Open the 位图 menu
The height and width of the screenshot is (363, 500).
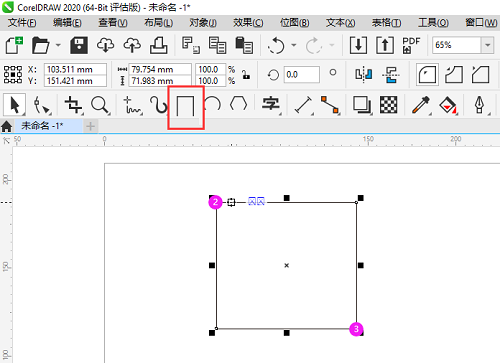coord(295,23)
